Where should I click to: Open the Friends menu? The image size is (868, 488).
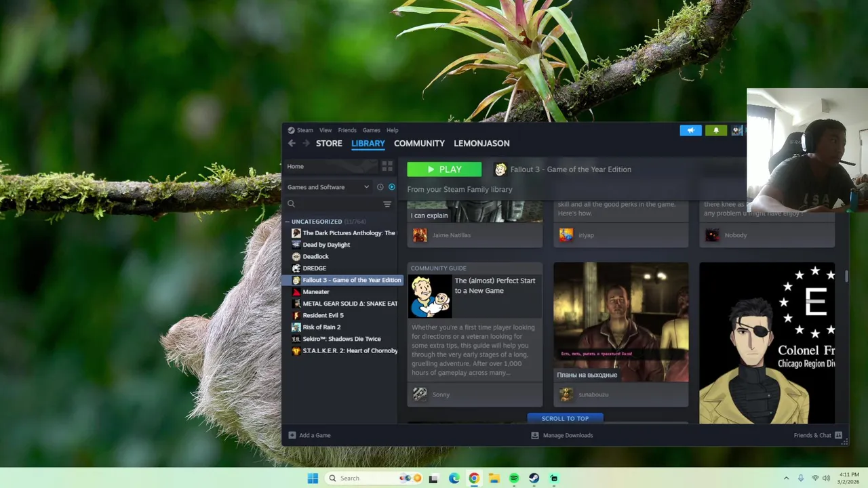pos(347,130)
